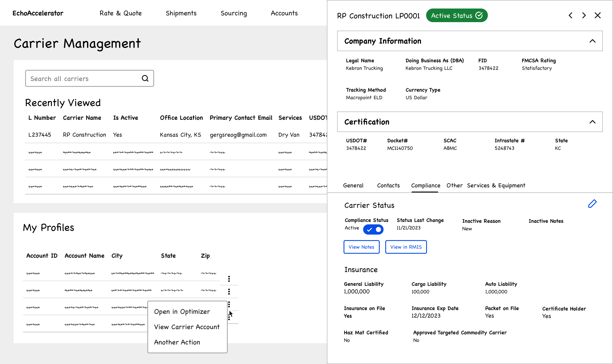Go to previous carrier with left arrow
This screenshot has width=613, height=364.
pyautogui.click(x=571, y=16)
